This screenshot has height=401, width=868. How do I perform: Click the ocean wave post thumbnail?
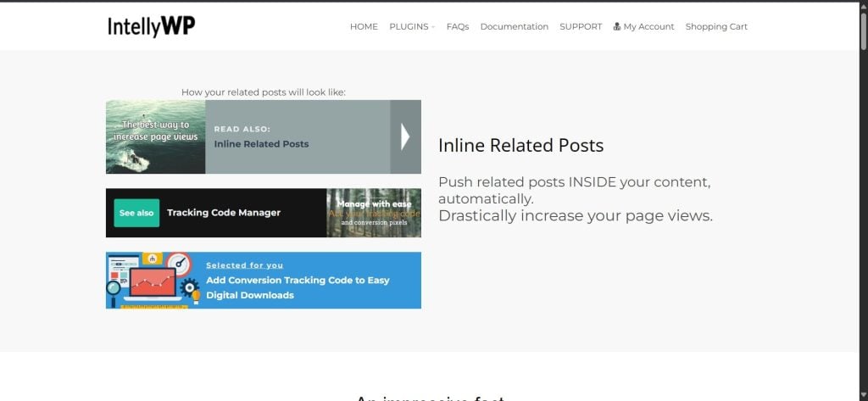pos(155,136)
